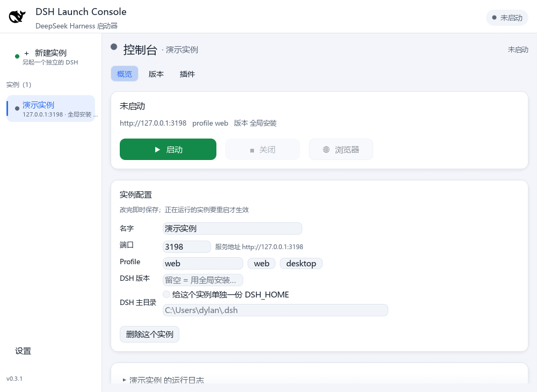Choose the desktop profile preset button
Viewport: 537px width, 392px height.
pyautogui.click(x=301, y=263)
